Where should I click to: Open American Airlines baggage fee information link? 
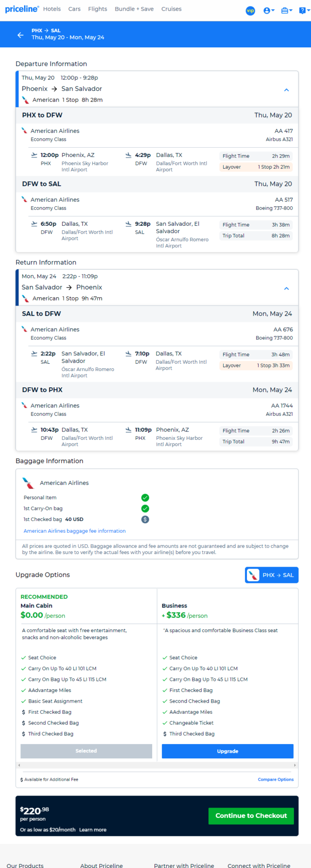point(75,531)
